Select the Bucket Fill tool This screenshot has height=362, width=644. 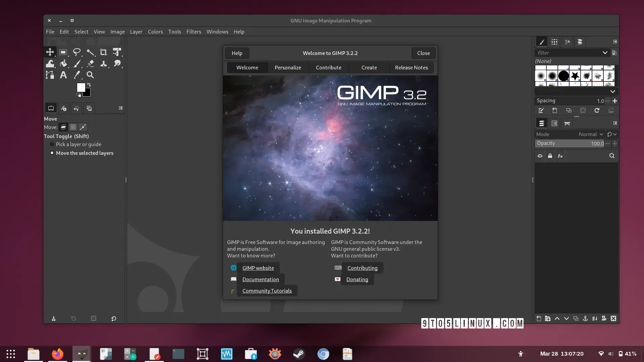click(63, 64)
